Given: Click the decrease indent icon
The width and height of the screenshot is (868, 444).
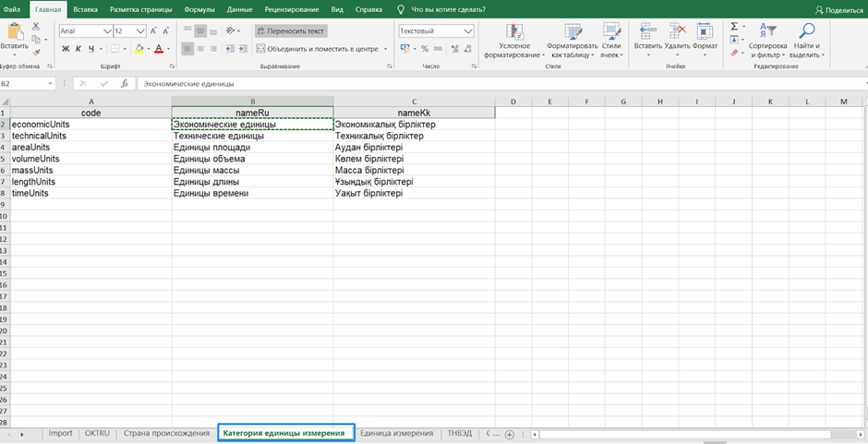Looking at the screenshot, I should click(230, 49).
